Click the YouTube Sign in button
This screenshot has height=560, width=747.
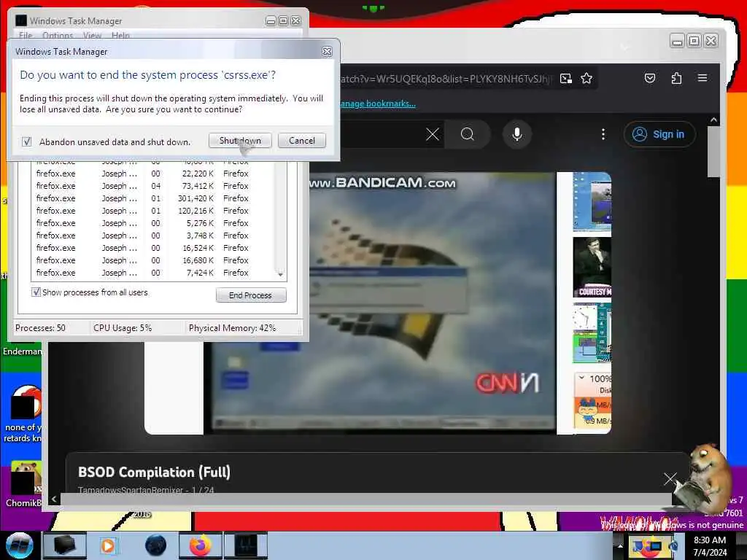(x=659, y=134)
